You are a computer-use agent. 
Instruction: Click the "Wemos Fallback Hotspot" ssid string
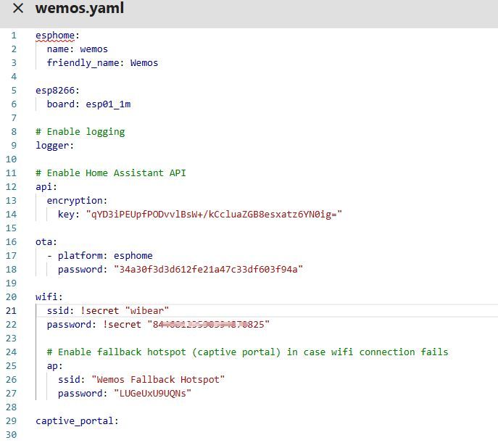pos(158,379)
